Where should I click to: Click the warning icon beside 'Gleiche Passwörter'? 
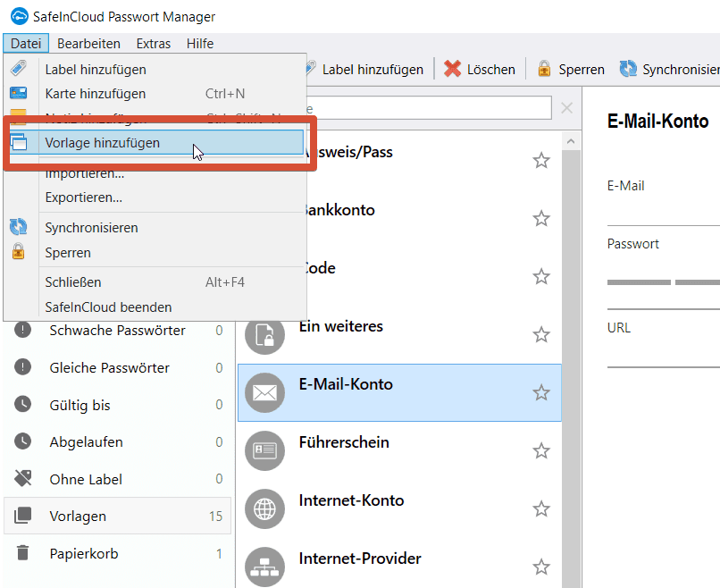coord(22,366)
